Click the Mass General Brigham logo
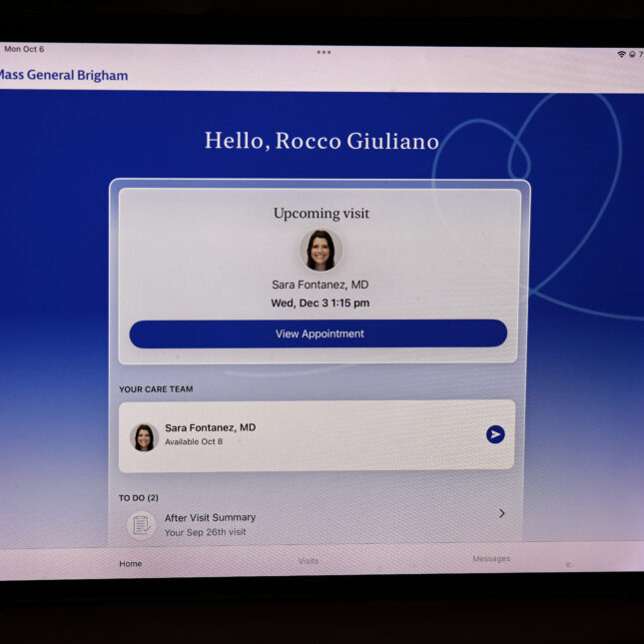The height and width of the screenshot is (644, 644). click(62, 75)
